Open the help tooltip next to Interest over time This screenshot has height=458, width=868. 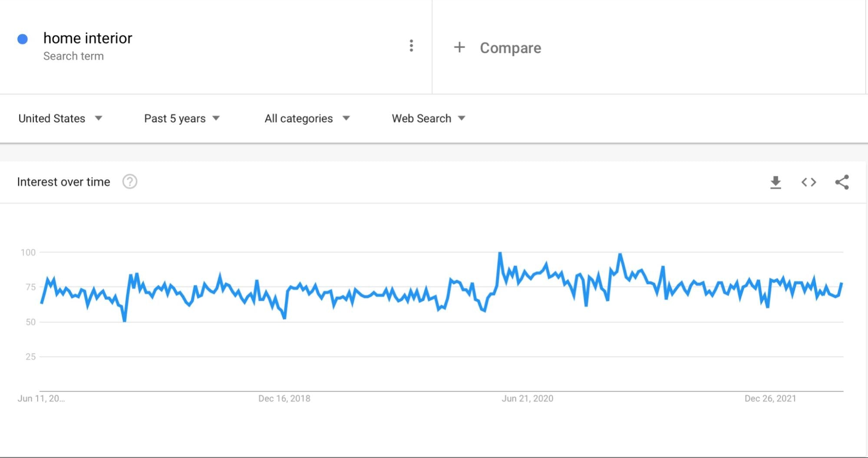tap(130, 181)
